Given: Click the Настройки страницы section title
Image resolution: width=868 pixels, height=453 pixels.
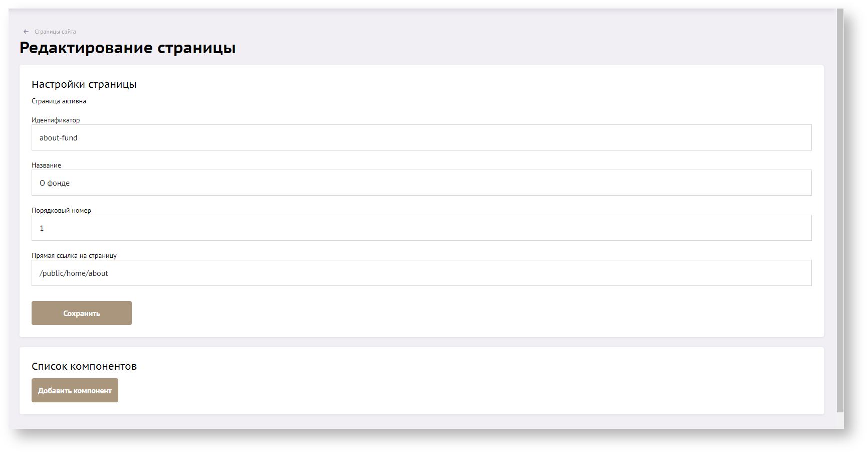Looking at the screenshot, I should (x=84, y=84).
